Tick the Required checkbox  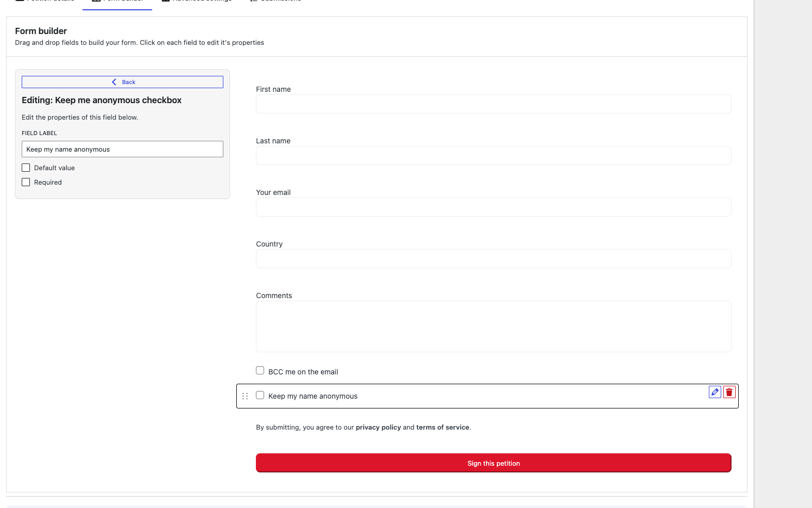(x=26, y=182)
